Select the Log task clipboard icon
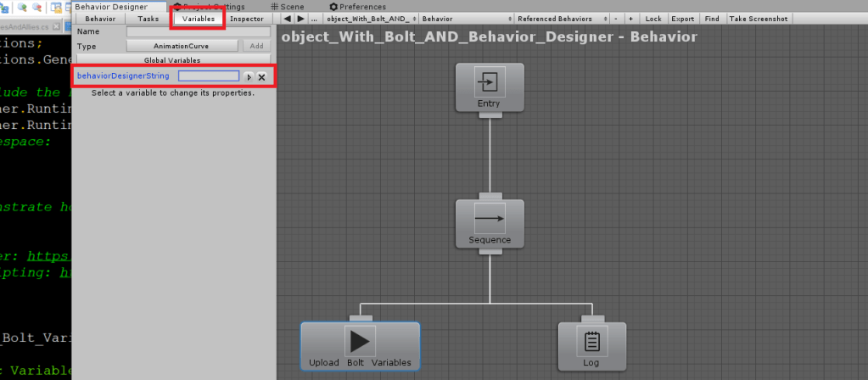Viewport: 868px width, 380px height. 591,341
